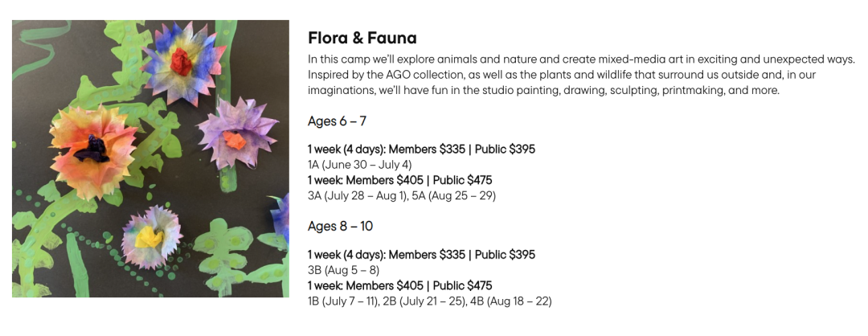This screenshot has height=336, width=868.
Task: Click the orange flower with purple center
Action: click(x=93, y=150)
